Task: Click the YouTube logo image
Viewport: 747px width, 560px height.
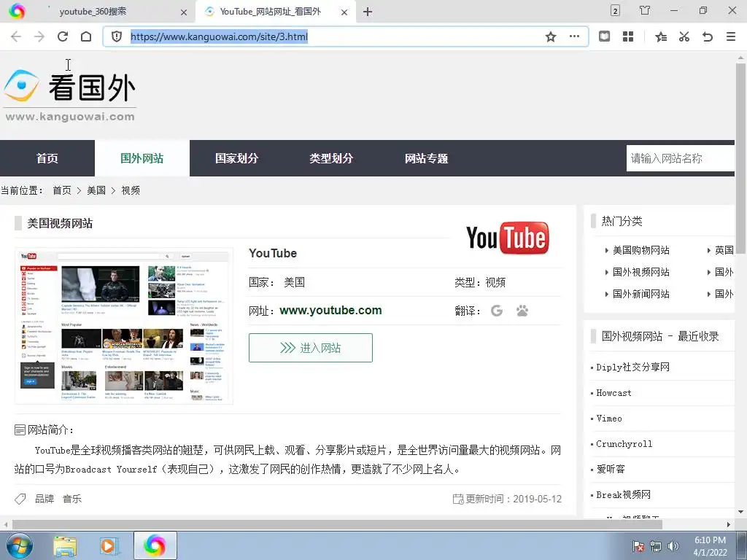Action: coord(508,238)
